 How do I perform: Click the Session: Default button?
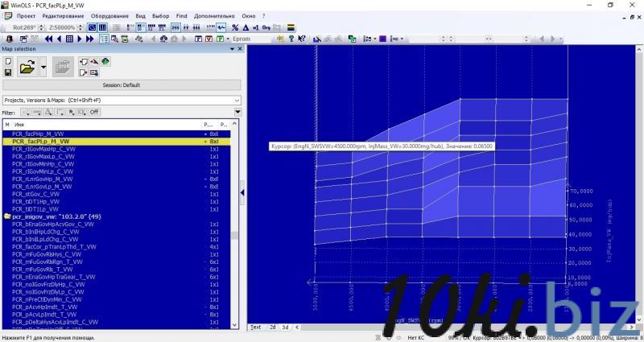pyautogui.click(x=121, y=84)
